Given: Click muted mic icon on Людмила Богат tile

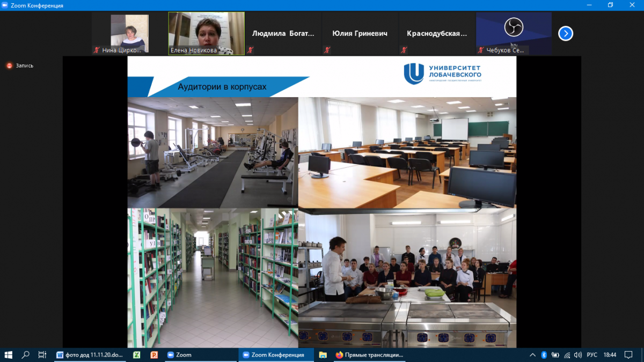Looking at the screenshot, I should pos(251,50).
